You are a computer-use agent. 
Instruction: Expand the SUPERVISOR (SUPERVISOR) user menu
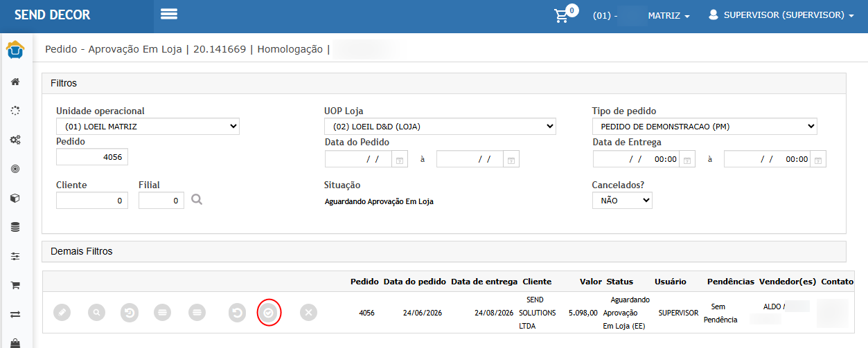(x=781, y=15)
